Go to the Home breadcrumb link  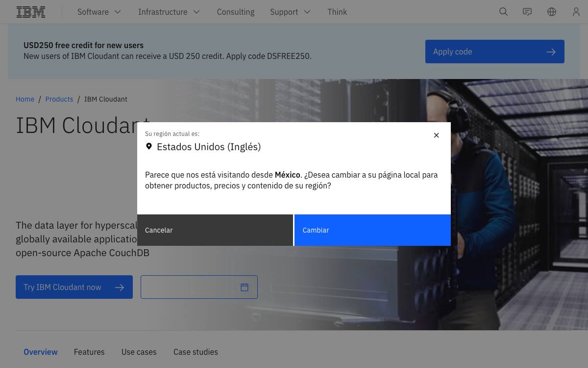(25, 99)
